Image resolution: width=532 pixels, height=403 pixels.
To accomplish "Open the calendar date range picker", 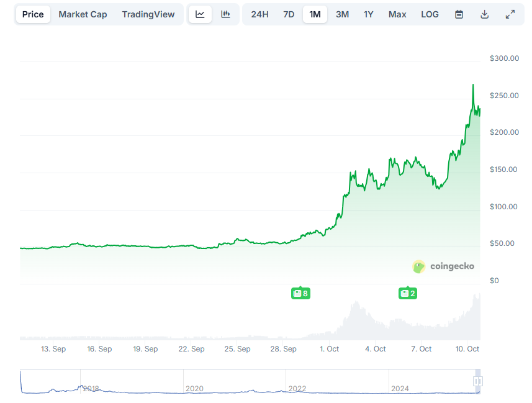I will (x=459, y=14).
